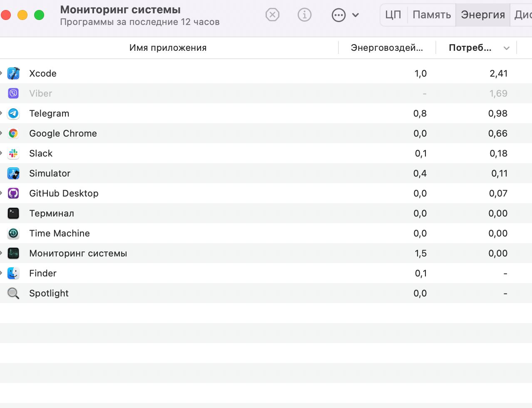Select the Finder app name
Screen dimensions: 532x408
tap(43, 273)
